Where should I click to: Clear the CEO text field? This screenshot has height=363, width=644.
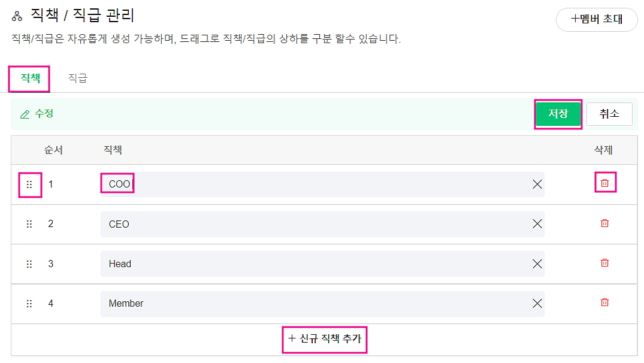click(x=537, y=224)
